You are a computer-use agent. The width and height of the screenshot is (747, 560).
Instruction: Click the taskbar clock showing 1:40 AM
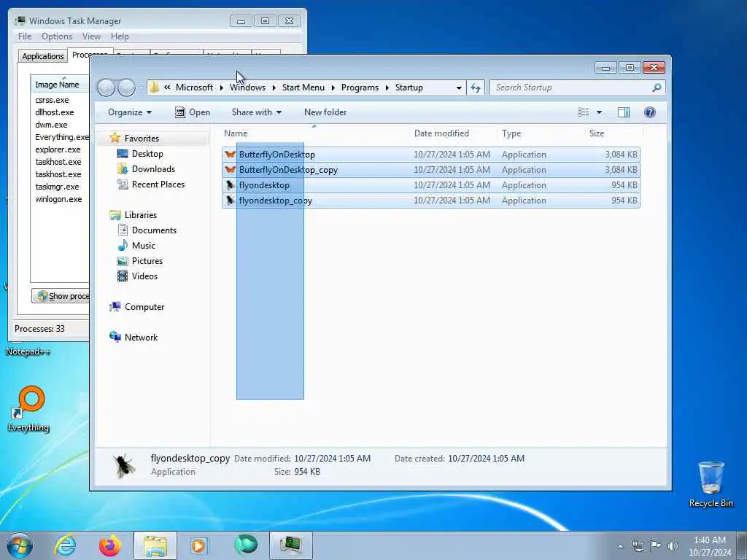(710, 546)
